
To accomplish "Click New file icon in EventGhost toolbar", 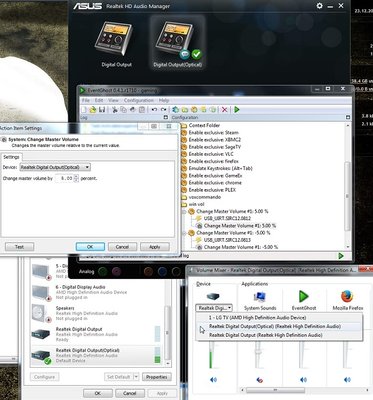I will click(83, 110).
